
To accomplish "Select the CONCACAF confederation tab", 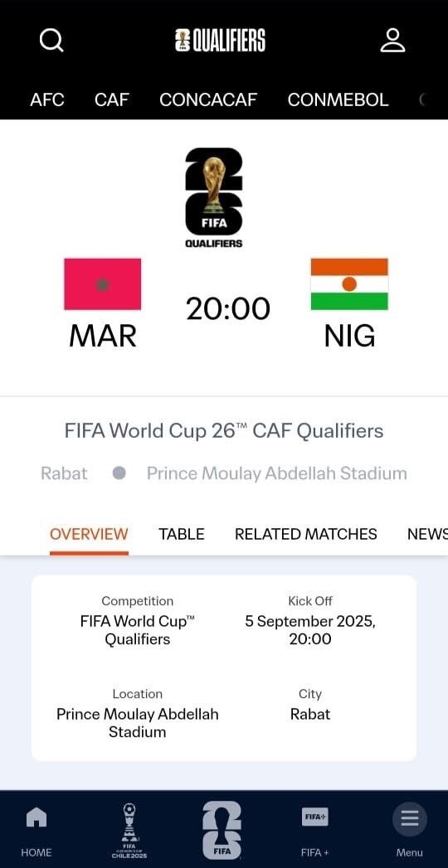I will (x=208, y=99).
